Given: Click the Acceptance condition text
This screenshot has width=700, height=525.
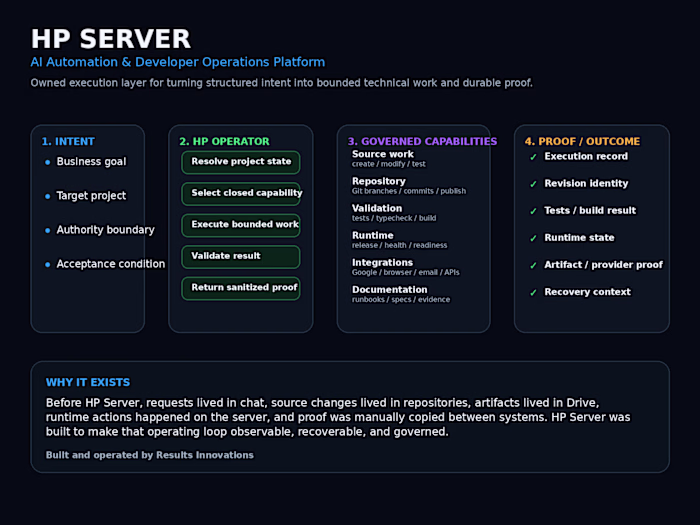Looking at the screenshot, I should coord(111,264).
